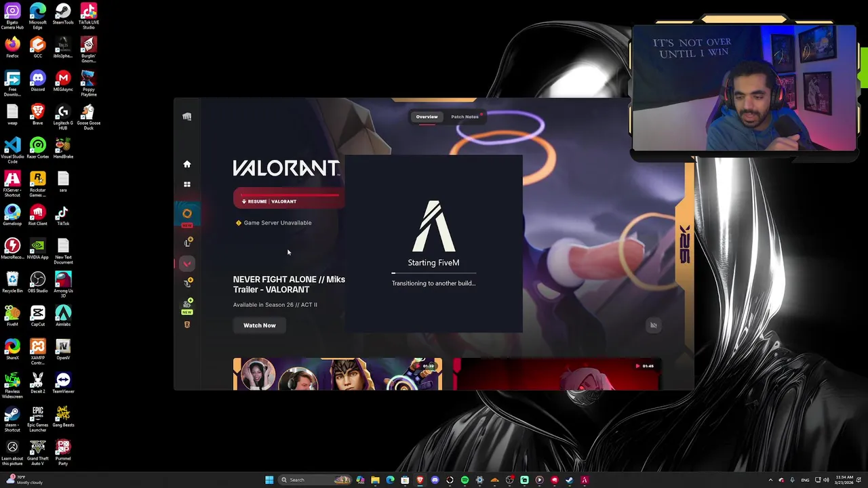Open the all games grid icon
The image size is (868, 488).
point(187,184)
